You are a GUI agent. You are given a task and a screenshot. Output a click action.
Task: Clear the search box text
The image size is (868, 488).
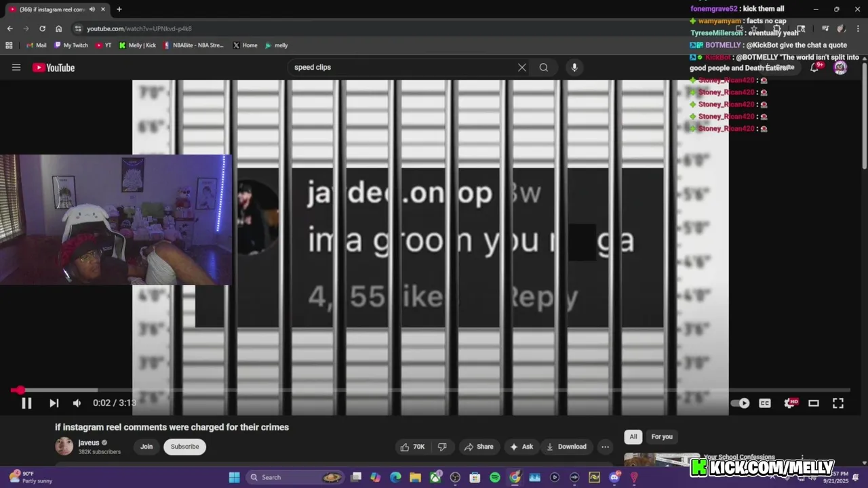(522, 67)
